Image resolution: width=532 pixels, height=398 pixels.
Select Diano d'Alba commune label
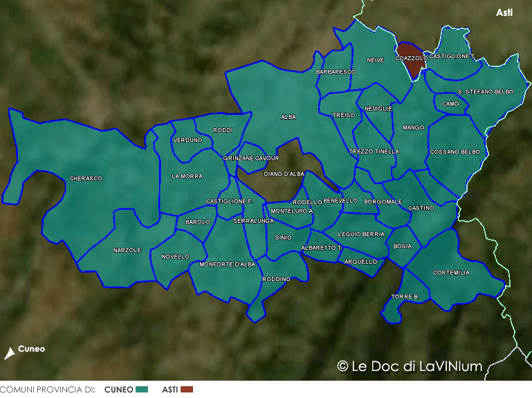pos(284,174)
